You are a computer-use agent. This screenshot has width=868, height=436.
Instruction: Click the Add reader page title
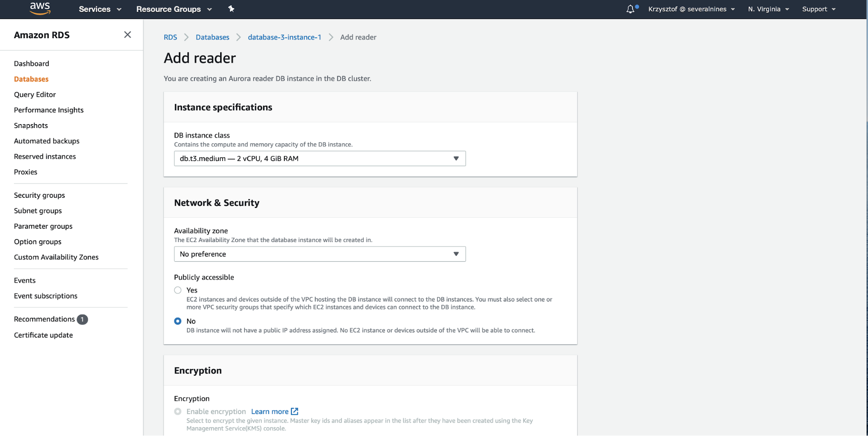[200, 58]
